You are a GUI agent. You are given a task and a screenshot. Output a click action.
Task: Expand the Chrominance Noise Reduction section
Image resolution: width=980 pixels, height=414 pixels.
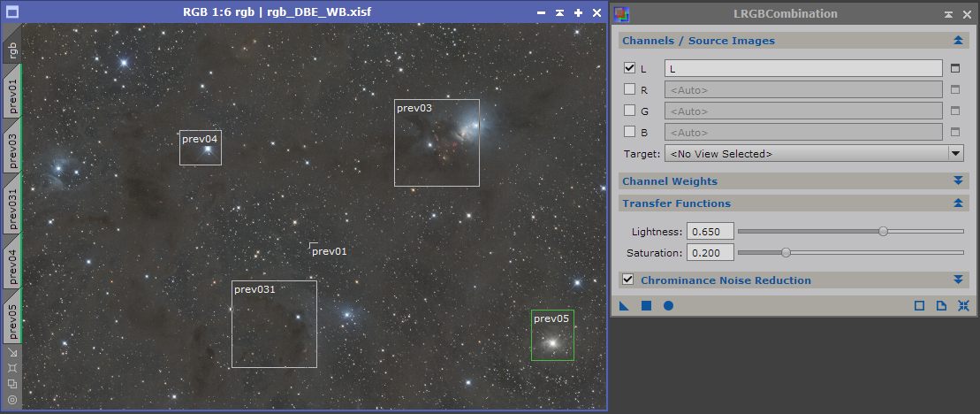(958, 280)
